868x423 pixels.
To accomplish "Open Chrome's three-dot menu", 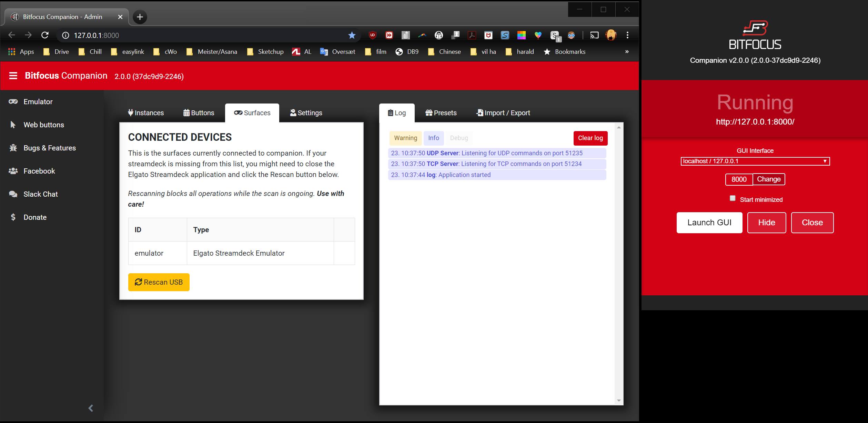I will click(627, 35).
